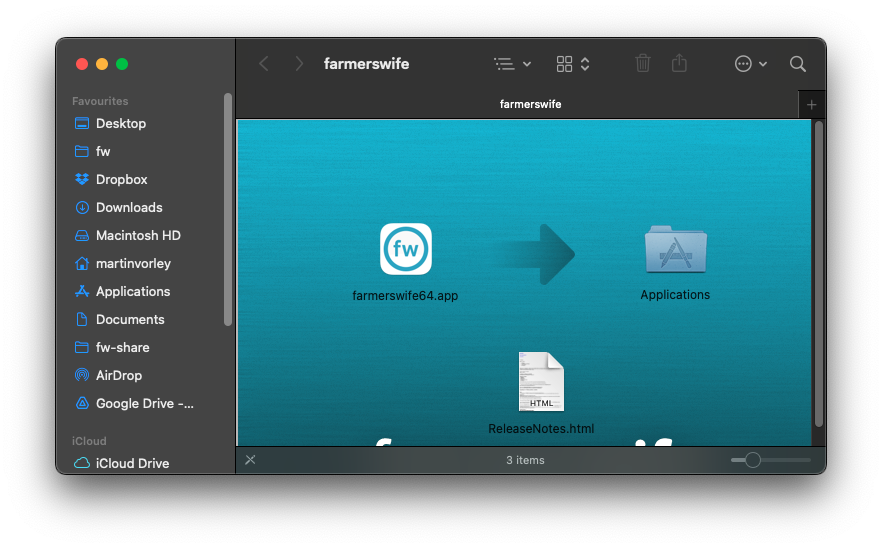The image size is (882, 548).
Task: Click the Applications folder shortcut icon
Action: [x=676, y=250]
